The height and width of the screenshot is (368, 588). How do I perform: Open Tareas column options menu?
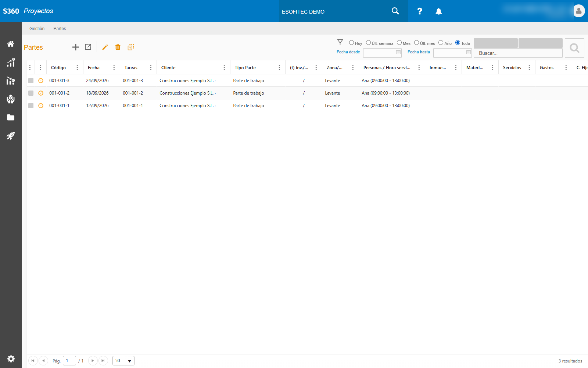click(x=151, y=68)
